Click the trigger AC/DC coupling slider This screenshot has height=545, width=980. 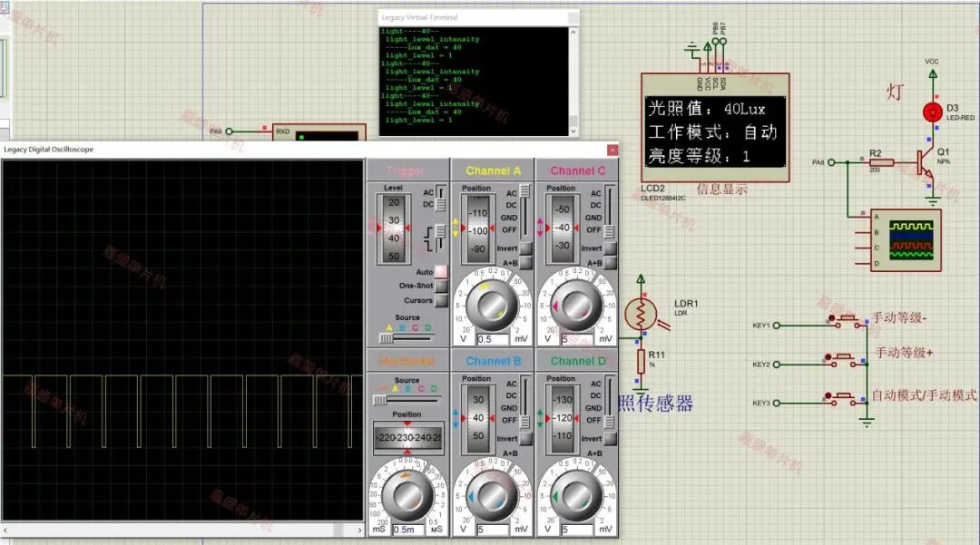tap(441, 199)
